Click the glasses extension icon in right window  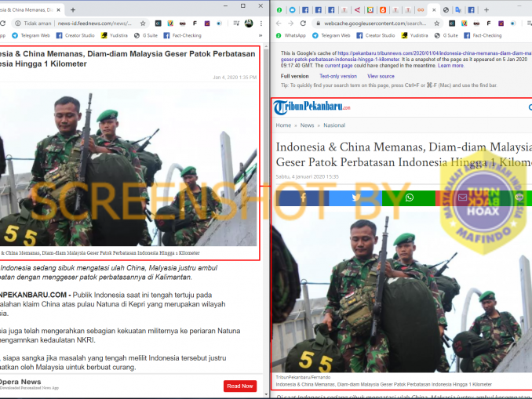(476, 24)
